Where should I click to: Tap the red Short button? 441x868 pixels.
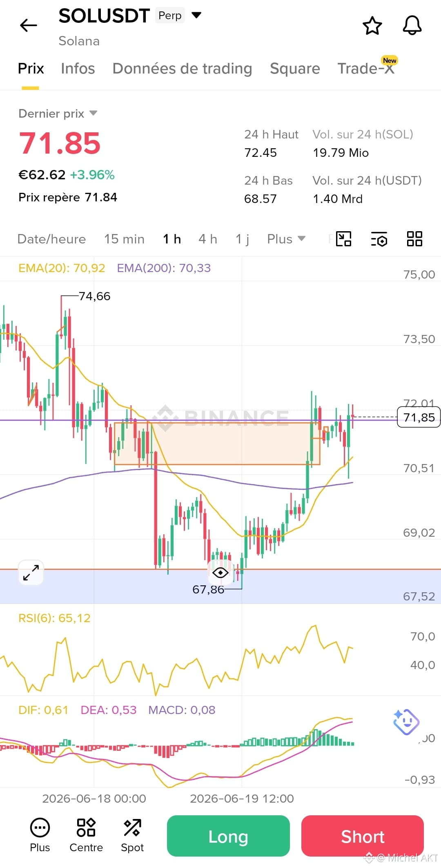(x=363, y=836)
